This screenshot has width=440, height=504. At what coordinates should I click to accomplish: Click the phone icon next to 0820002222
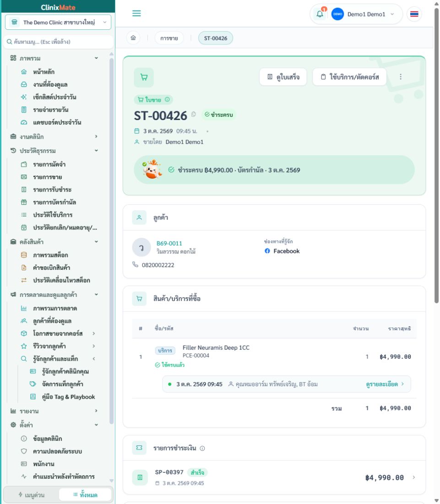pyautogui.click(x=135, y=264)
